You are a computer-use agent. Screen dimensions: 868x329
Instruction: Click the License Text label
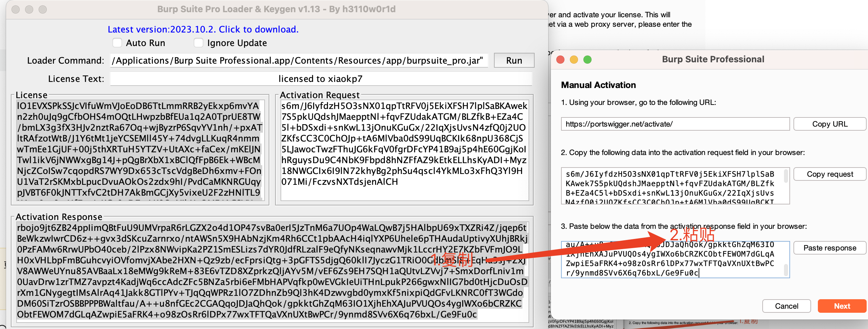point(76,79)
